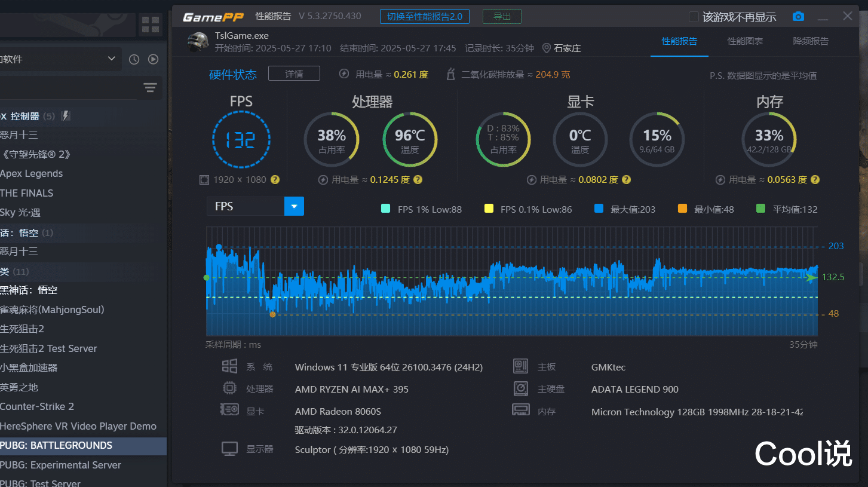Click the processor icon next to 处理器 row
868x487 pixels.
[229, 388]
